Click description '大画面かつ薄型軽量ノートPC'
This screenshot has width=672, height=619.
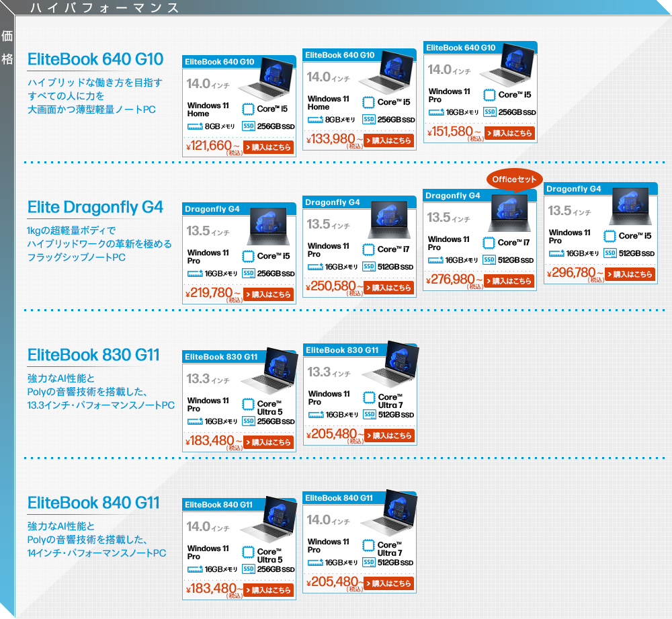[91, 110]
